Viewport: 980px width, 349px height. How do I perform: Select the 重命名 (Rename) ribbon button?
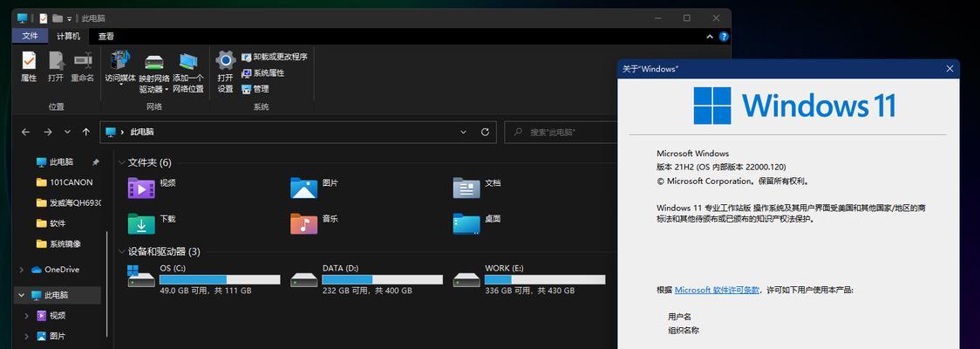coord(83,67)
